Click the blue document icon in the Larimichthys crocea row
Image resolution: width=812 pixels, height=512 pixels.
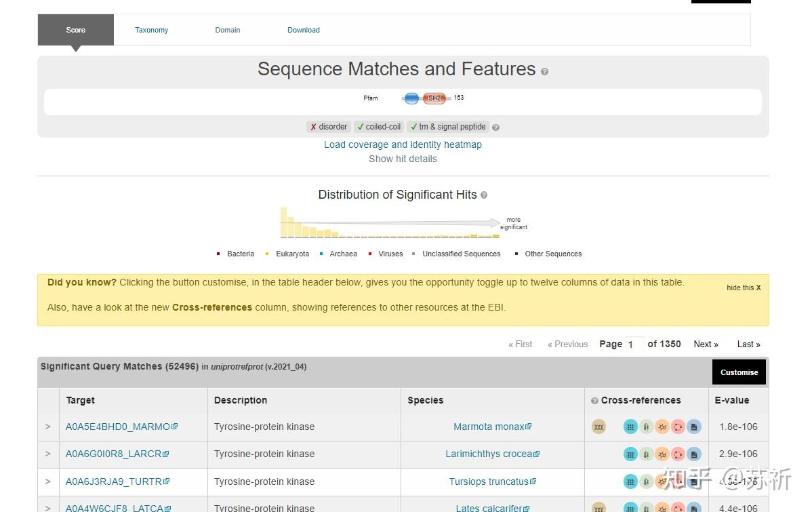pyautogui.click(x=694, y=454)
